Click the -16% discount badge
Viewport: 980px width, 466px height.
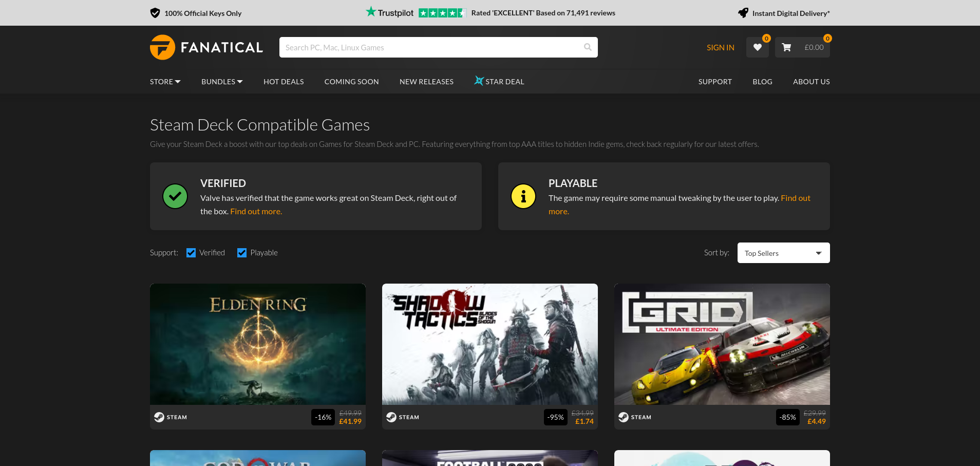tap(323, 417)
